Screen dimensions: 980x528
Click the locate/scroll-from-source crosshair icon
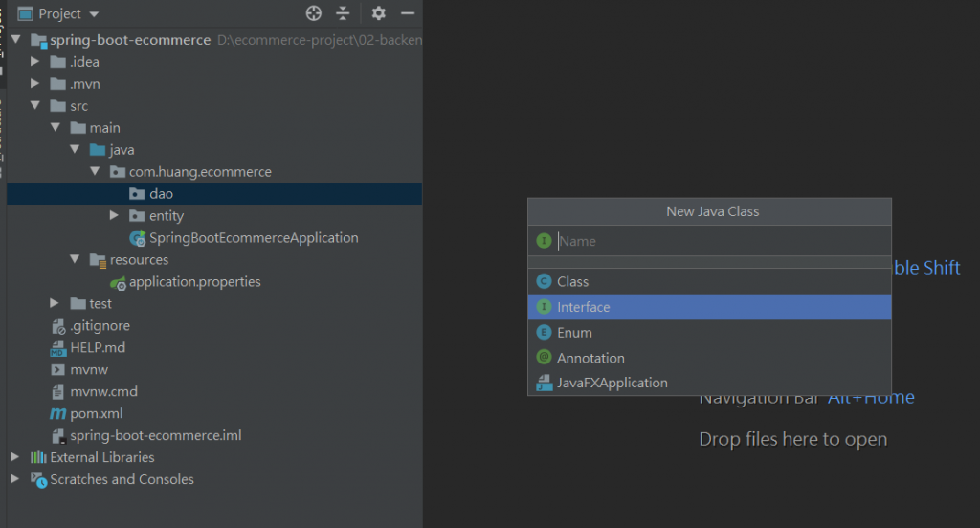pos(314,13)
